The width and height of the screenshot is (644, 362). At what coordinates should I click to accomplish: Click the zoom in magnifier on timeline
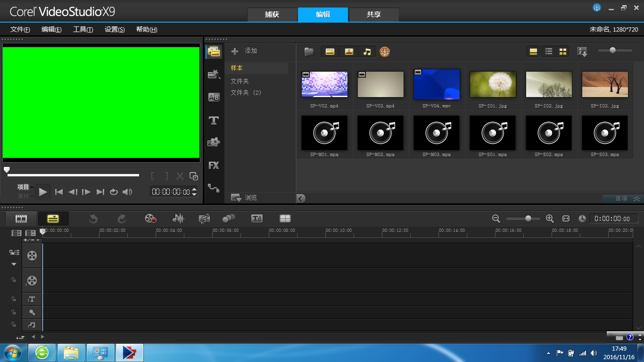tap(550, 218)
